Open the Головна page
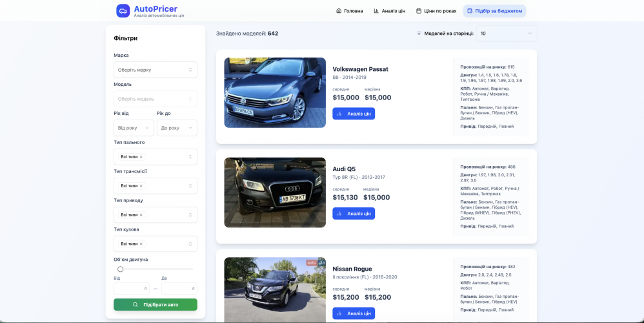This screenshot has height=323, width=644. [350, 11]
